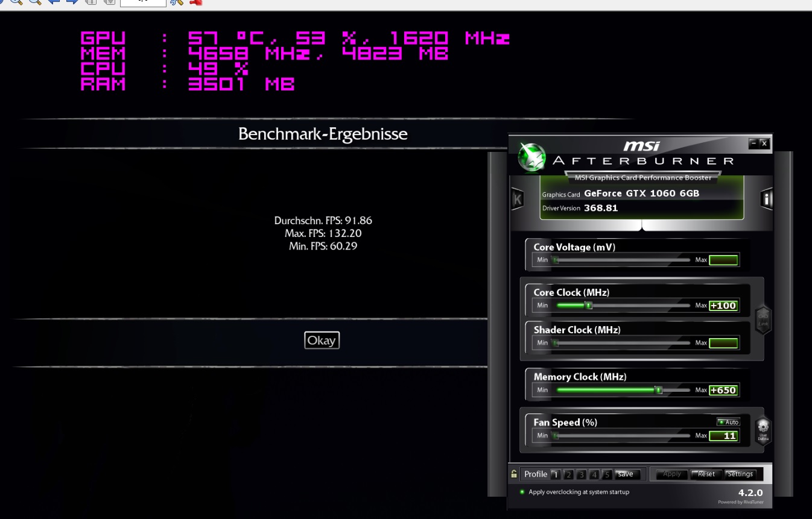This screenshot has height=519, width=812.
Task: Click the GPU overlay line showing 57 °C
Action: tap(295, 39)
